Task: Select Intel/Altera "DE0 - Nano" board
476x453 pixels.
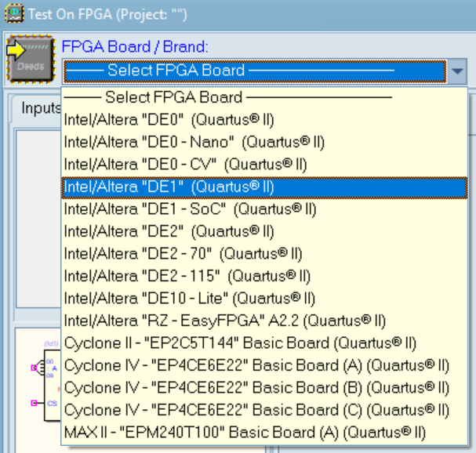Action: click(x=264, y=142)
